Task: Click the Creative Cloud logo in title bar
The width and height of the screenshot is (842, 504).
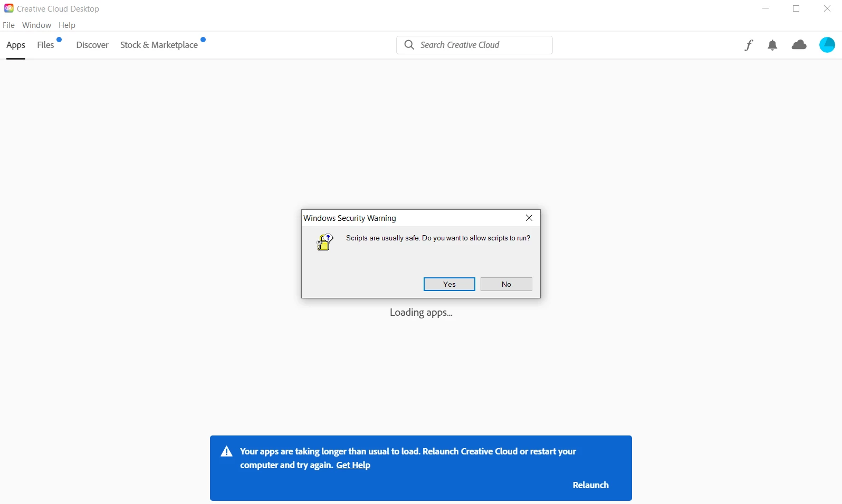Action: coord(8,8)
